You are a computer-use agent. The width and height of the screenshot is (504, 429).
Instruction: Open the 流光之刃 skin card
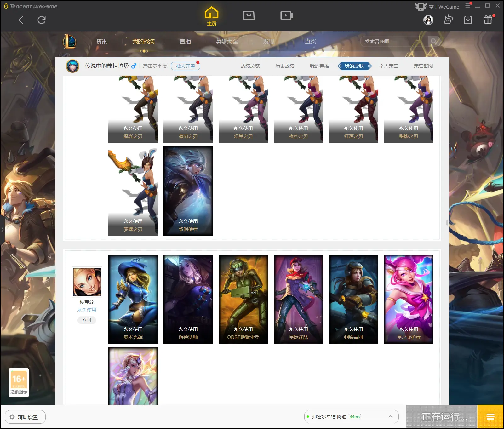coord(133,109)
